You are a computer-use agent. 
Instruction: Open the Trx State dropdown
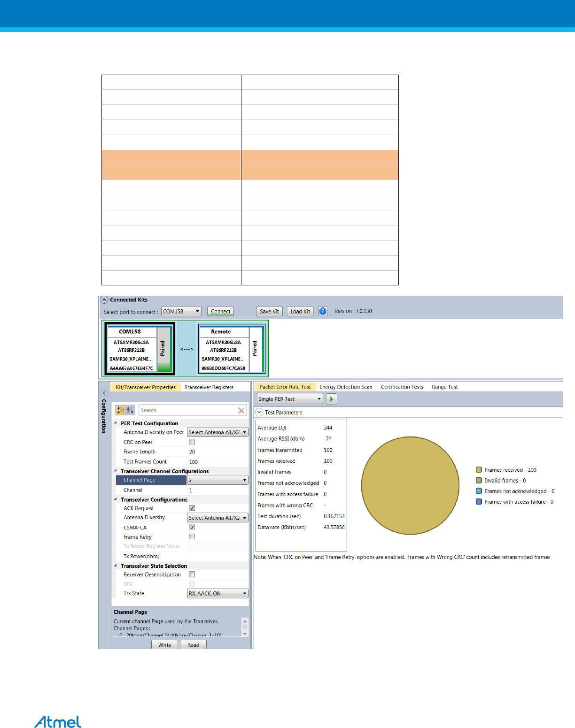click(218, 593)
